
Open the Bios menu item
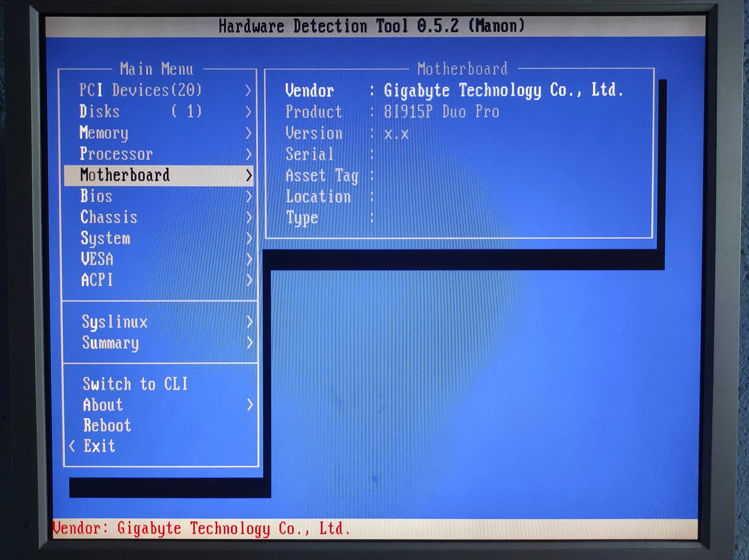point(159,196)
